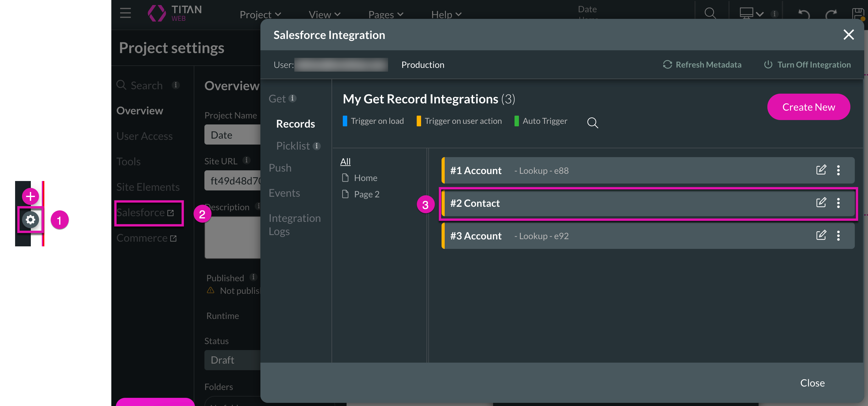Click the info icon next to Get
The height and width of the screenshot is (406, 868).
click(x=292, y=98)
